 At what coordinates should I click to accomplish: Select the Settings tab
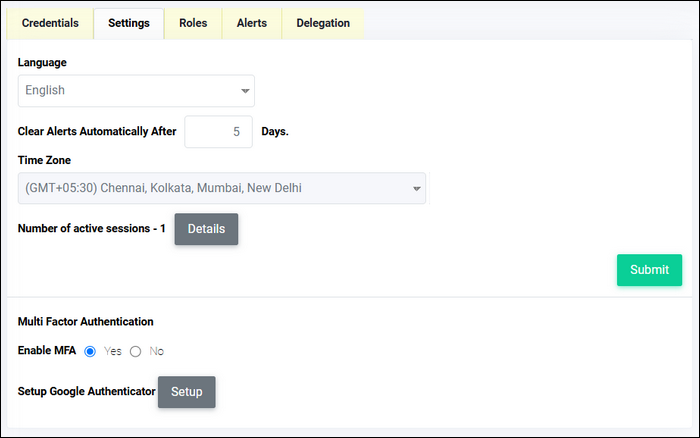click(x=129, y=23)
